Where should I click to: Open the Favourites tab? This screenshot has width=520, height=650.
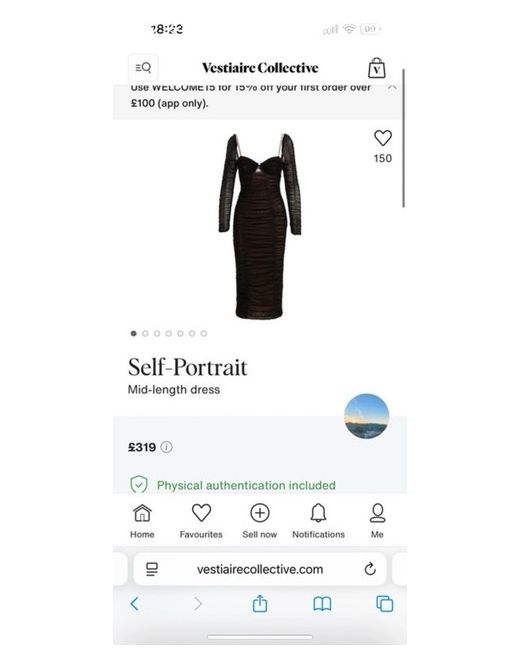coord(201,521)
